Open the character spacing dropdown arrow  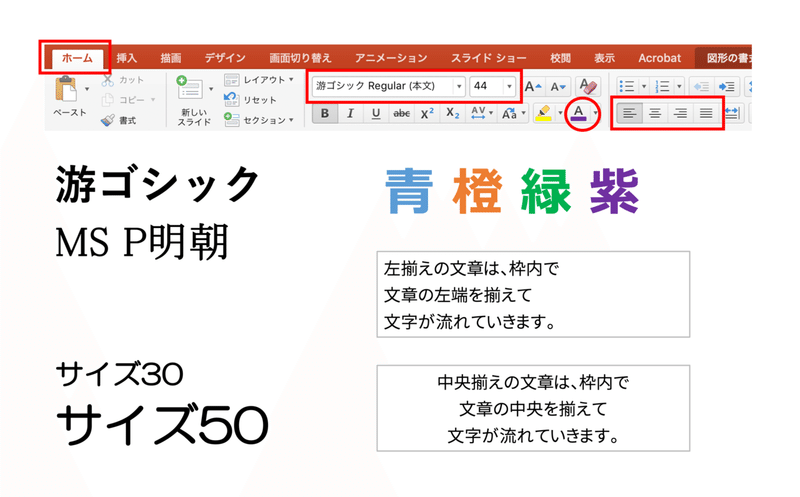tap(491, 113)
